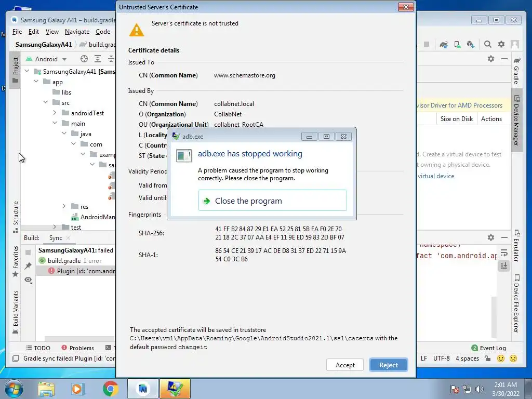Open the Emulator side tab
532x399 pixels.
click(516, 246)
